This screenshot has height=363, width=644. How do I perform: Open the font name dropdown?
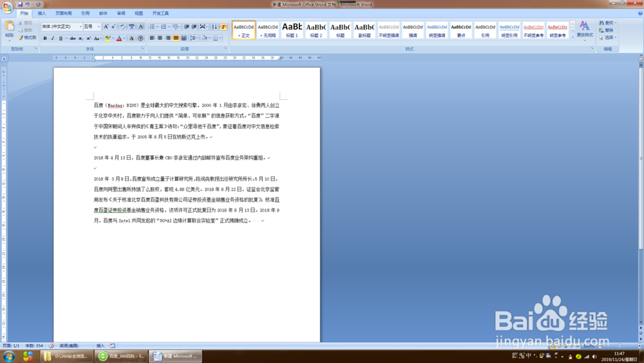80,26
